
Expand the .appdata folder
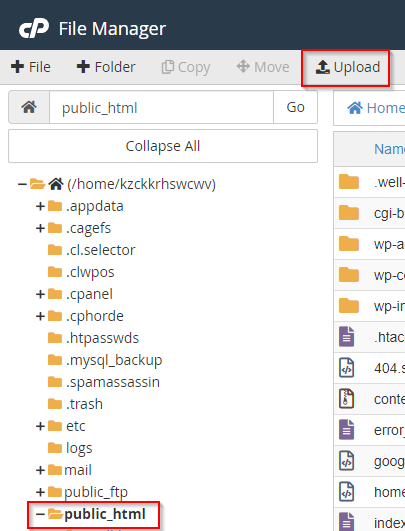click(40, 206)
